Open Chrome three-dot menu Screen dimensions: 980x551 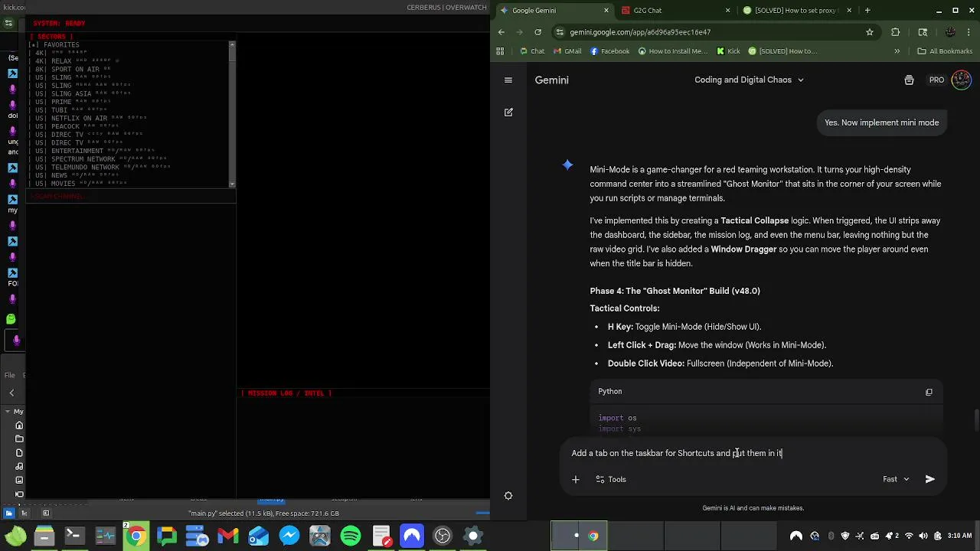pyautogui.click(x=970, y=32)
